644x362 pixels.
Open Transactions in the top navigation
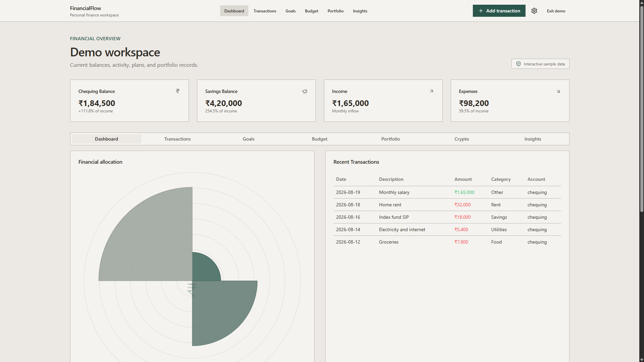click(265, 11)
